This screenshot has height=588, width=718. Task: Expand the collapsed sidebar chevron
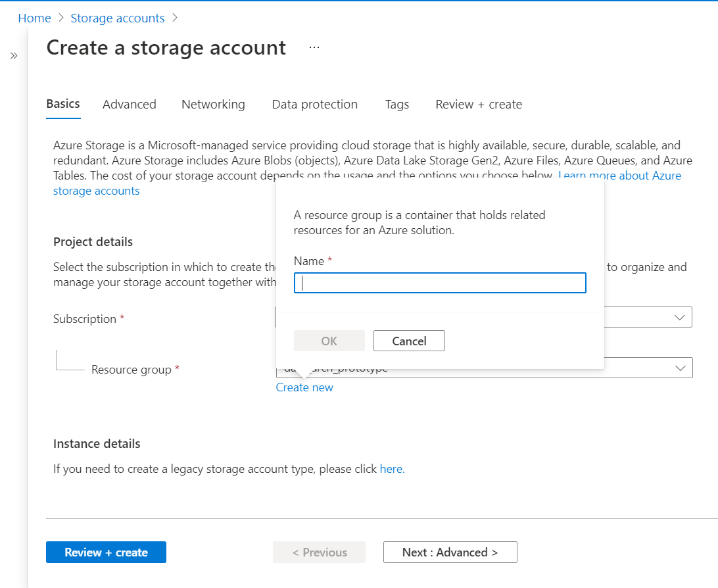[14, 56]
